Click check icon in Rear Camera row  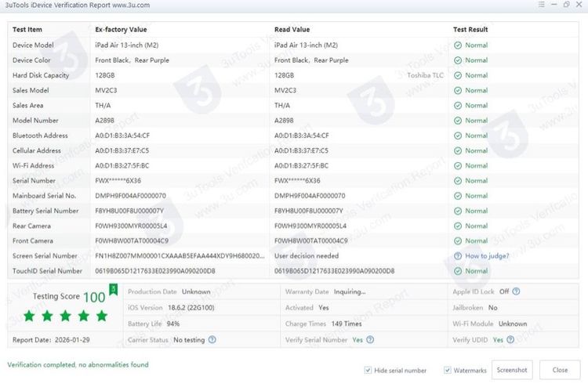458,226
